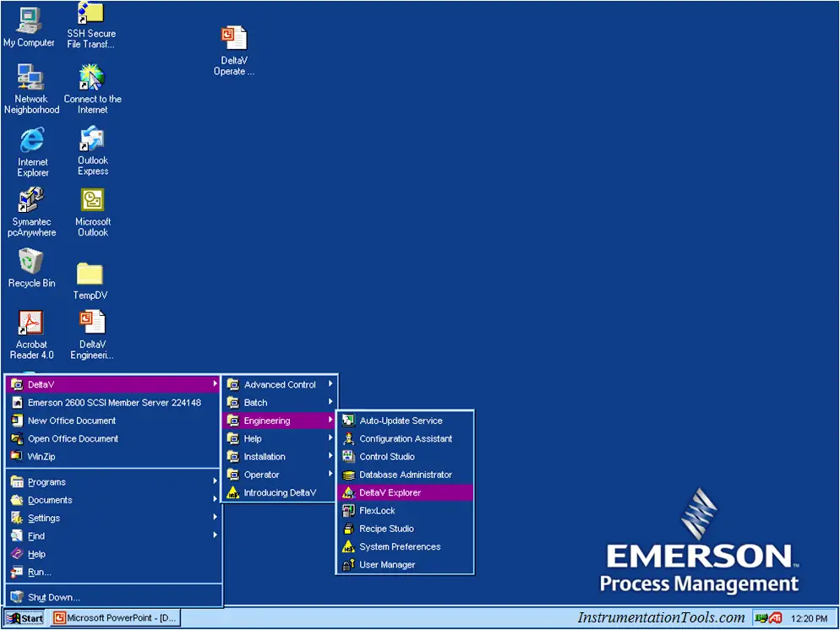
Task: Open Outlook Express shortcut
Action: click(92, 151)
